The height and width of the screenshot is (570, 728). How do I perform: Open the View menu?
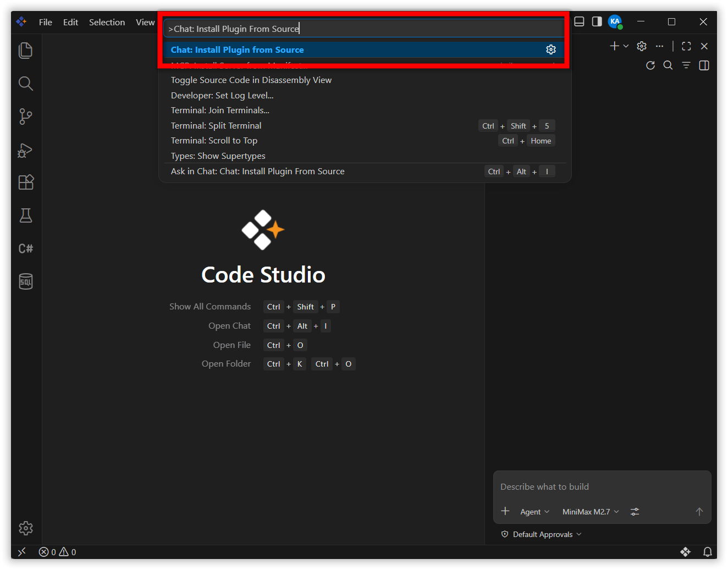point(145,22)
